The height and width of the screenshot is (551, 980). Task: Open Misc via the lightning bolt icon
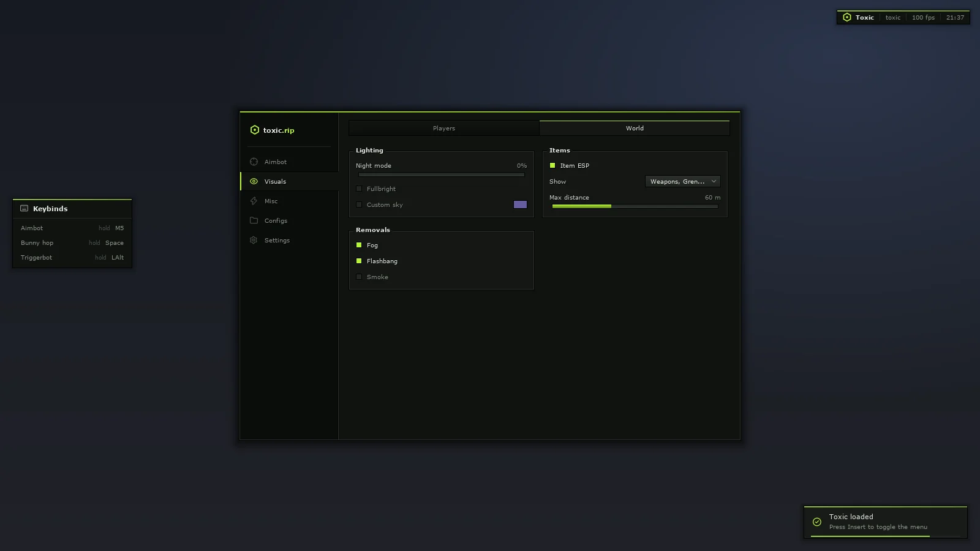(254, 201)
